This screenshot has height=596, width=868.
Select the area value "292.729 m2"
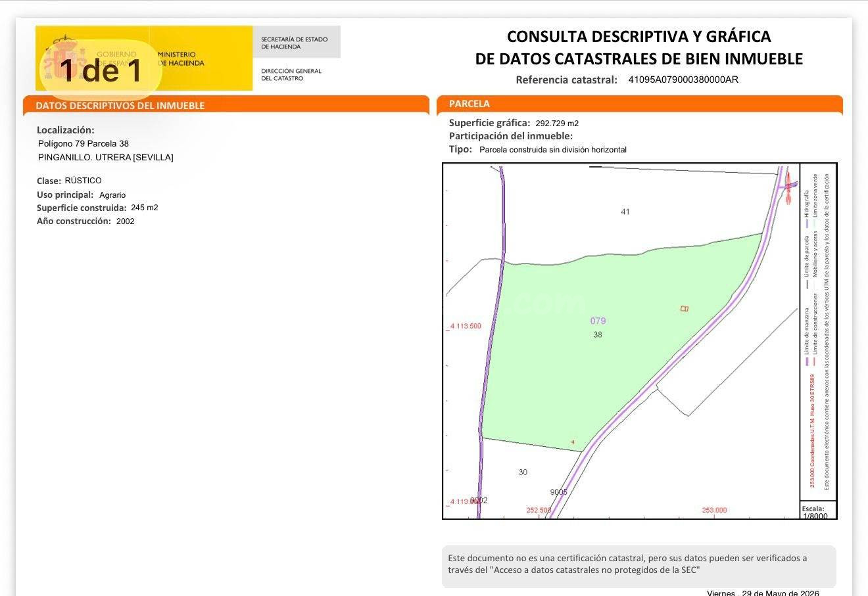click(x=557, y=124)
